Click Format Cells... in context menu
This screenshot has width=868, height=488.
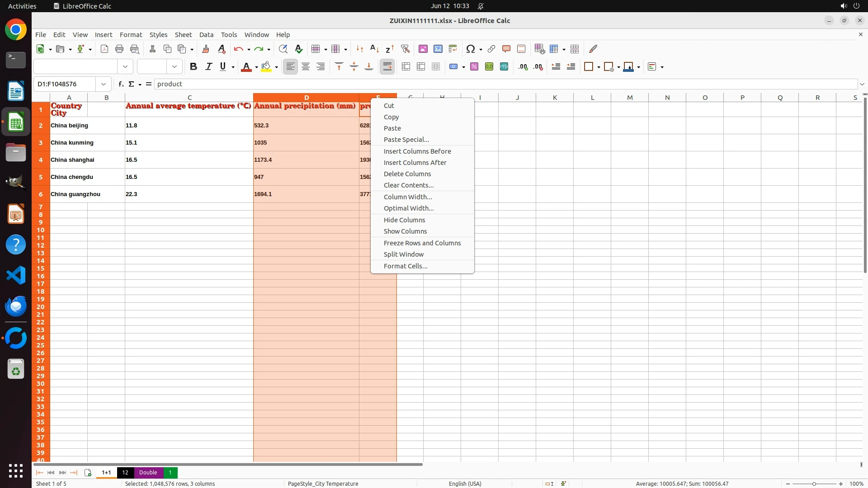405,266
